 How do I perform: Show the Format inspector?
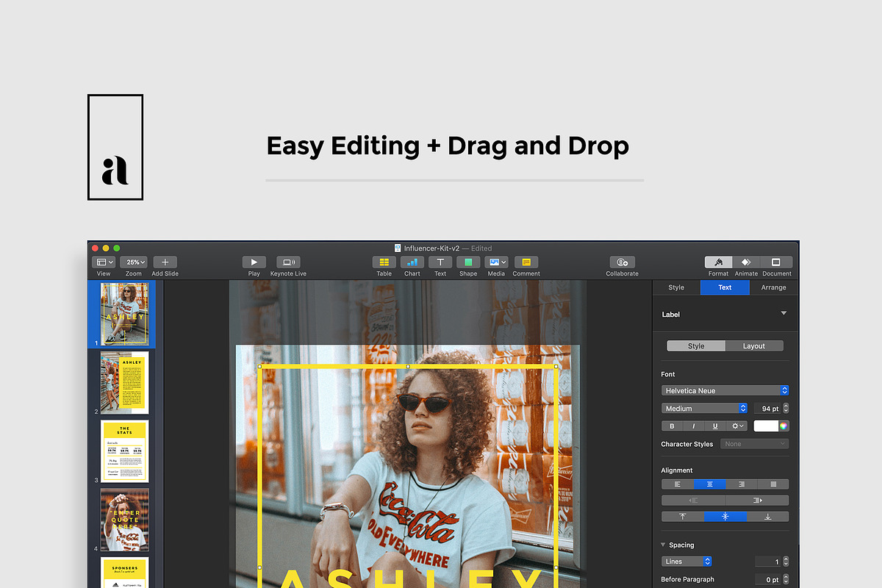[x=718, y=262]
